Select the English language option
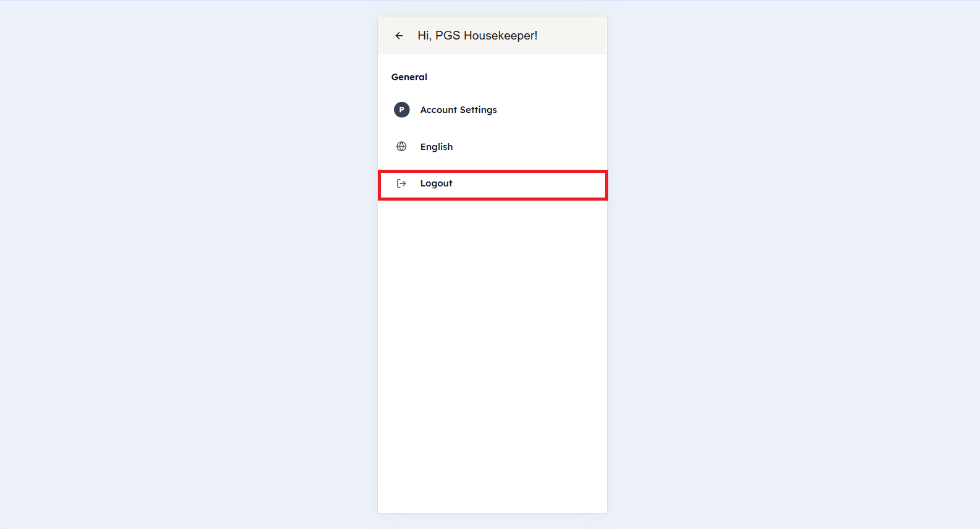 click(437, 147)
